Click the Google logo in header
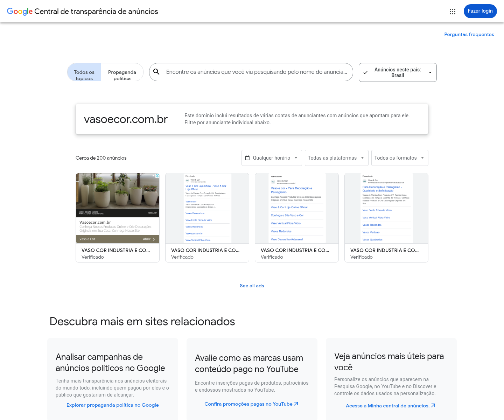The width and height of the screenshot is (504, 420). (x=20, y=12)
